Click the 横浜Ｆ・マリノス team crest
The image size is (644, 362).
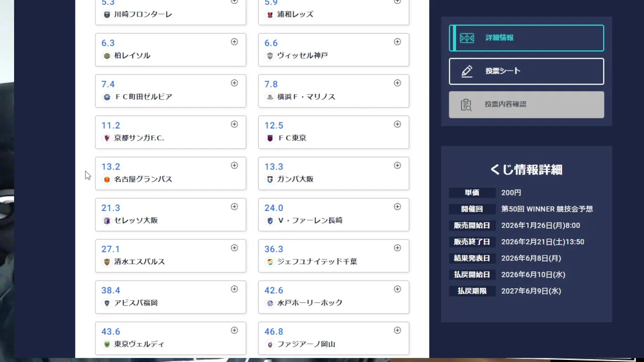tap(270, 97)
